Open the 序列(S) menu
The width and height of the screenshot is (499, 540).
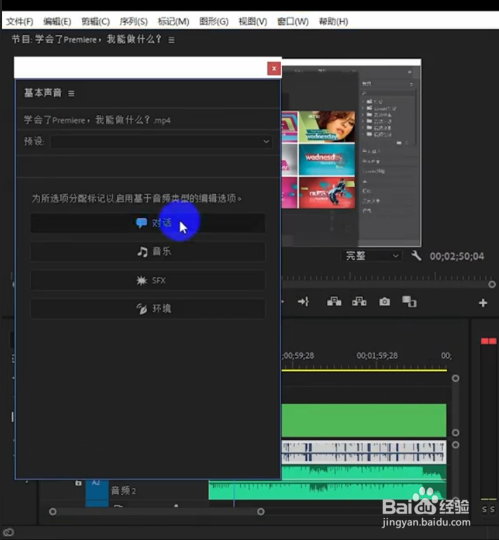click(x=134, y=21)
